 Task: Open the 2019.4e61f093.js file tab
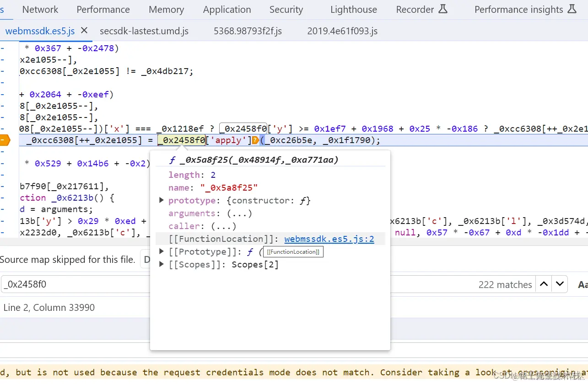[342, 31]
